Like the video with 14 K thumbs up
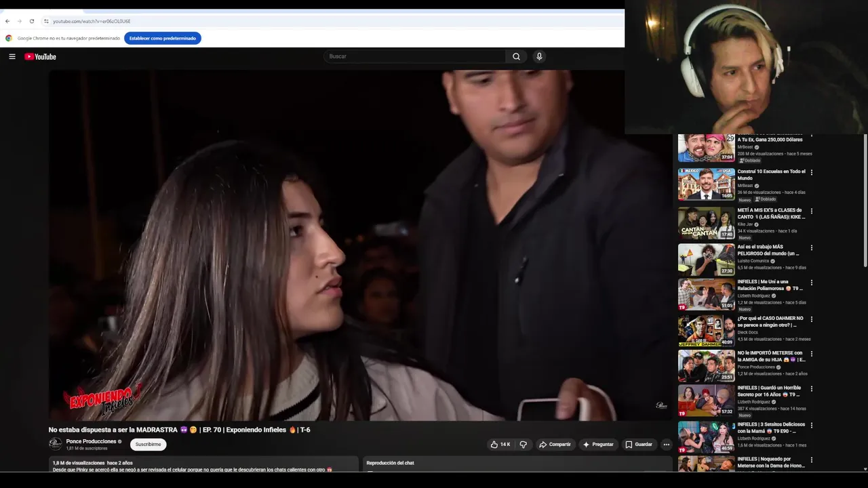This screenshot has width=868, height=488. click(x=500, y=445)
